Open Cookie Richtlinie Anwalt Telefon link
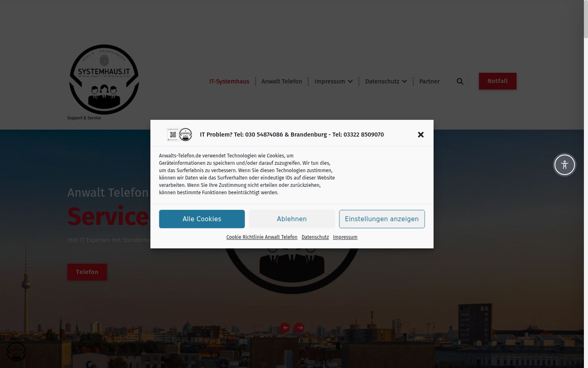 click(x=262, y=237)
